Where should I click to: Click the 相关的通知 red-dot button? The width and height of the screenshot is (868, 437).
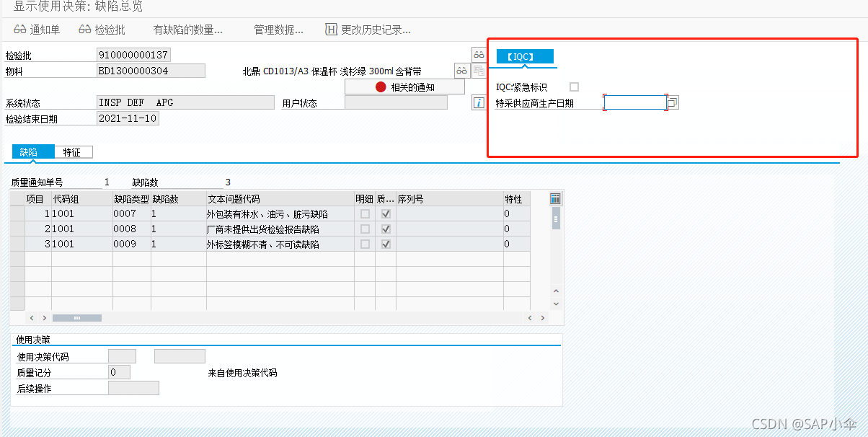point(404,86)
